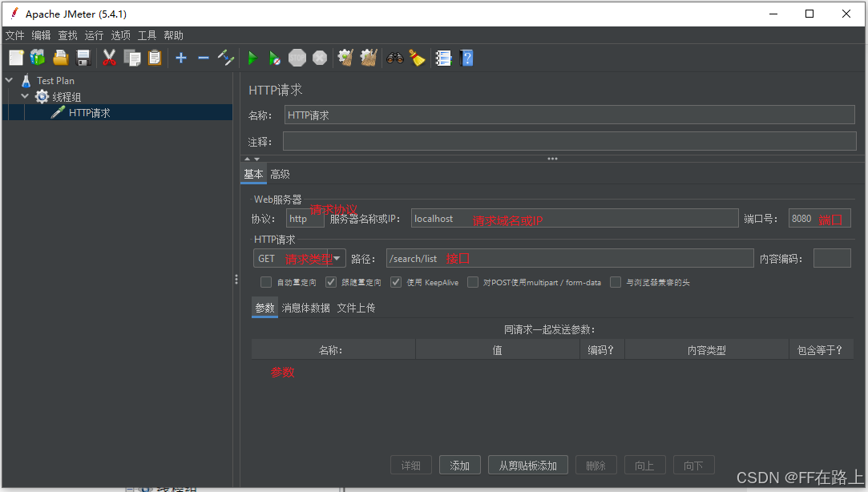Screen dimensions: 868x492
Task: Click the panel collapse arrows under 注释
Action: point(252,159)
